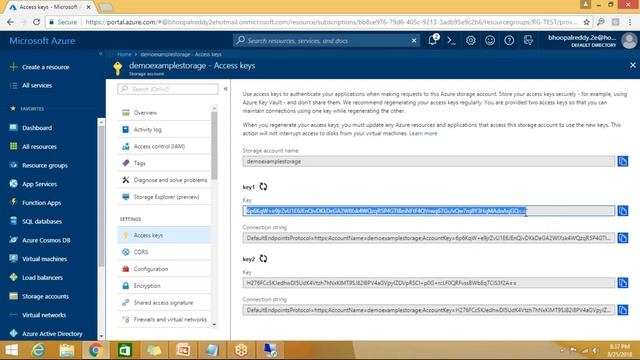Open Internet Explorer from taskbar
This screenshot has height=360, width=640.
coord(38,350)
